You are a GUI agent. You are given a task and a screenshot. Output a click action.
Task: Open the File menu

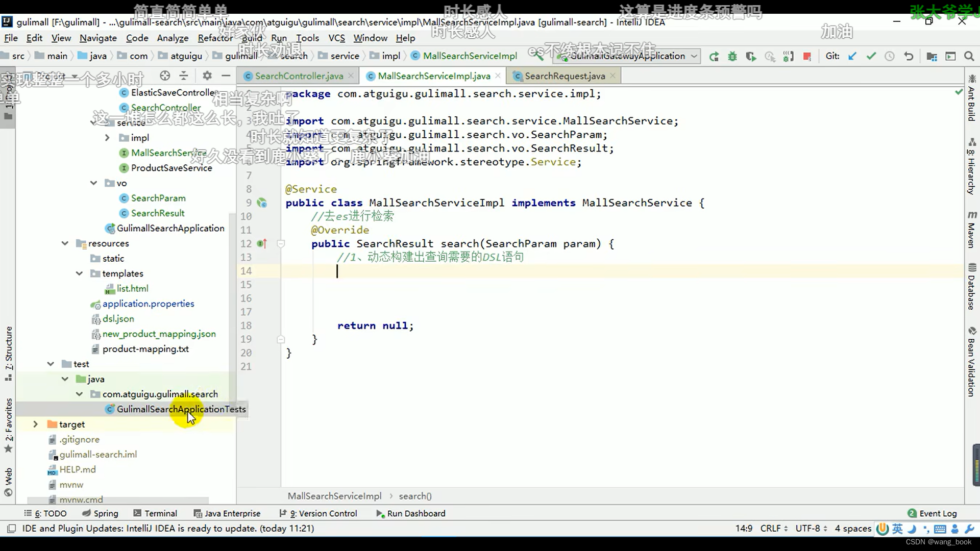pyautogui.click(x=11, y=38)
